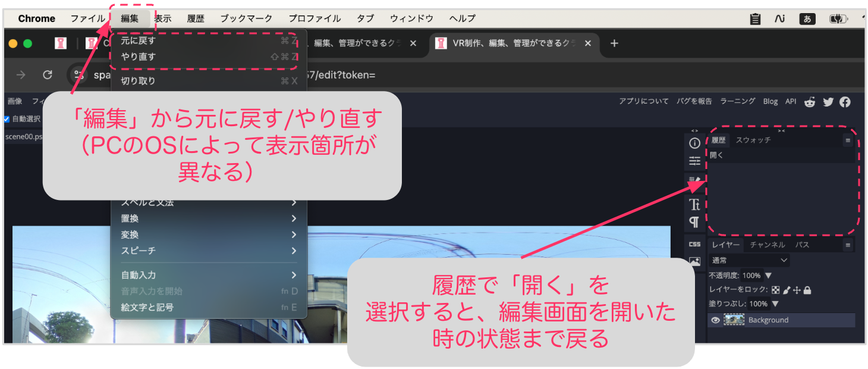Select 切り取り in Edit menu

click(209, 81)
